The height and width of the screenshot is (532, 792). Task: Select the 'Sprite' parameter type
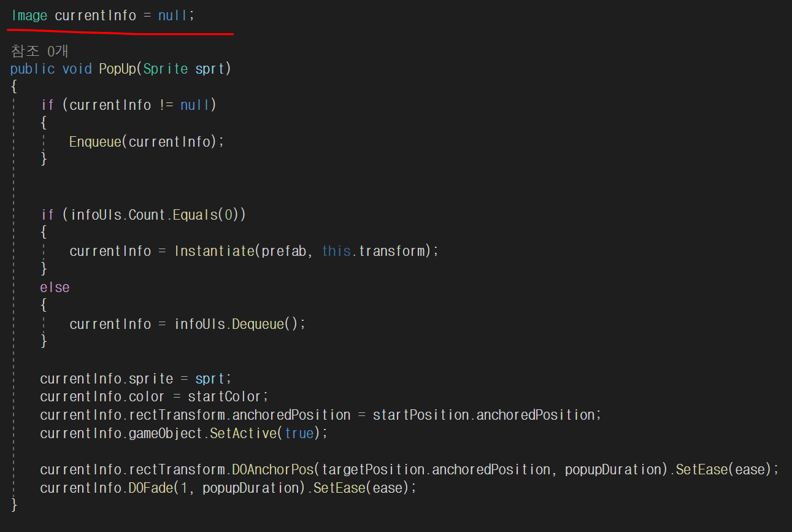tap(166, 69)
